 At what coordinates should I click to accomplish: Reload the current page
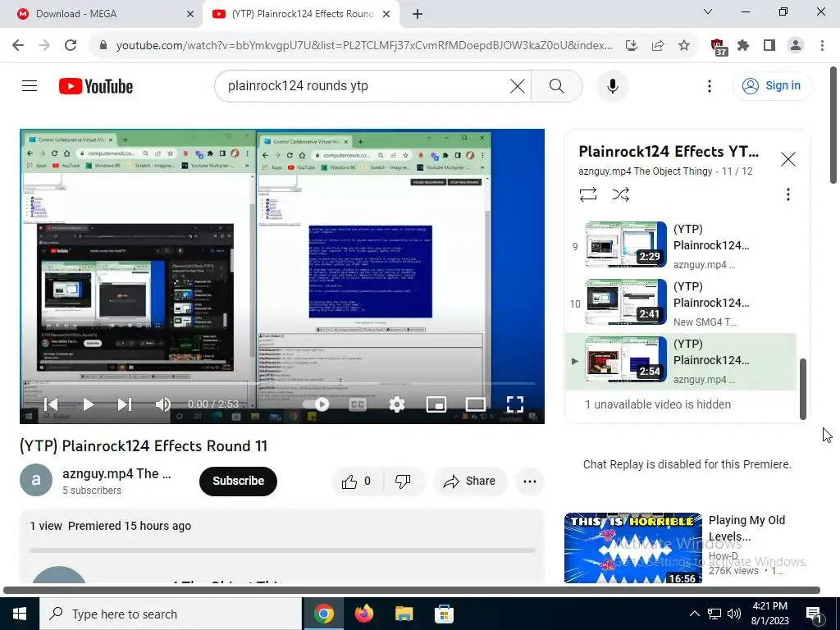pyautogui.click(x=71, y=45)
